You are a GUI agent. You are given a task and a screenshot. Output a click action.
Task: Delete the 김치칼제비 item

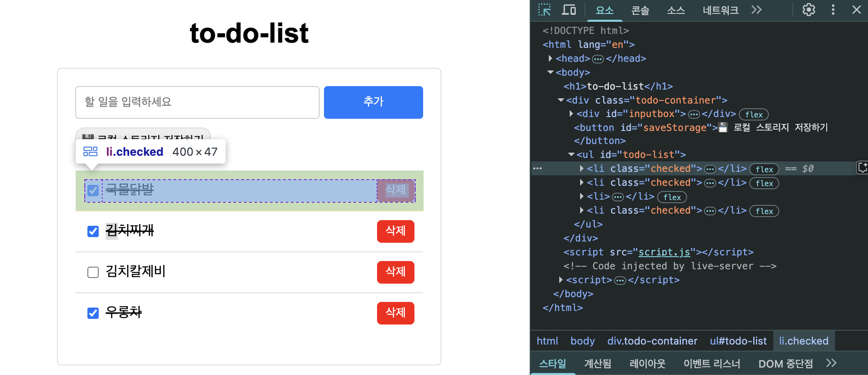396,272
